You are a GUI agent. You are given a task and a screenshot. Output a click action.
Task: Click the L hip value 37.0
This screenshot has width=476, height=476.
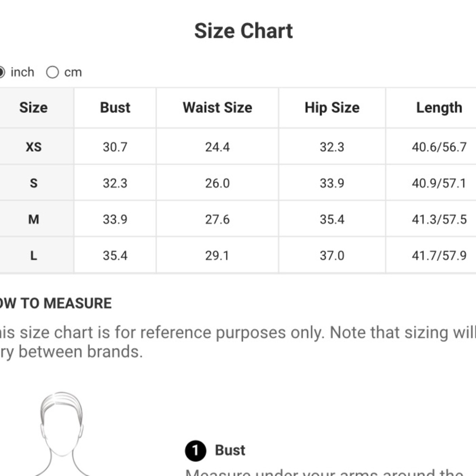click(332, 256)
